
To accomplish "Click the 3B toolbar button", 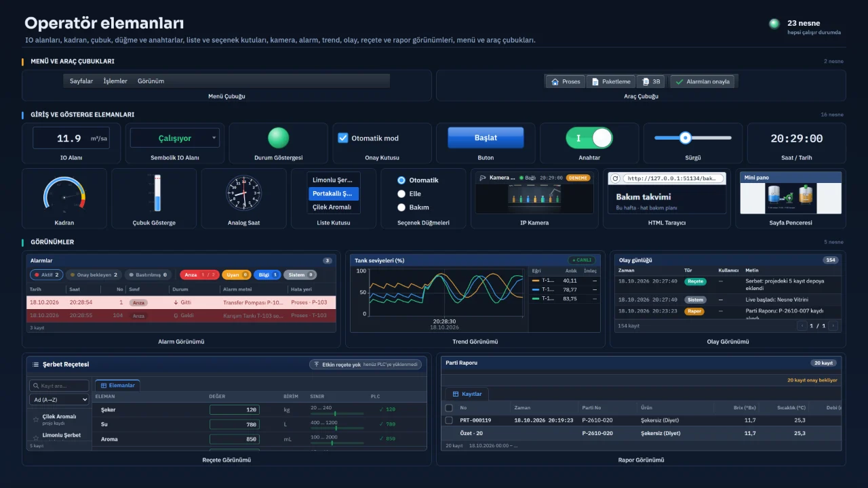I will point(651,81).
